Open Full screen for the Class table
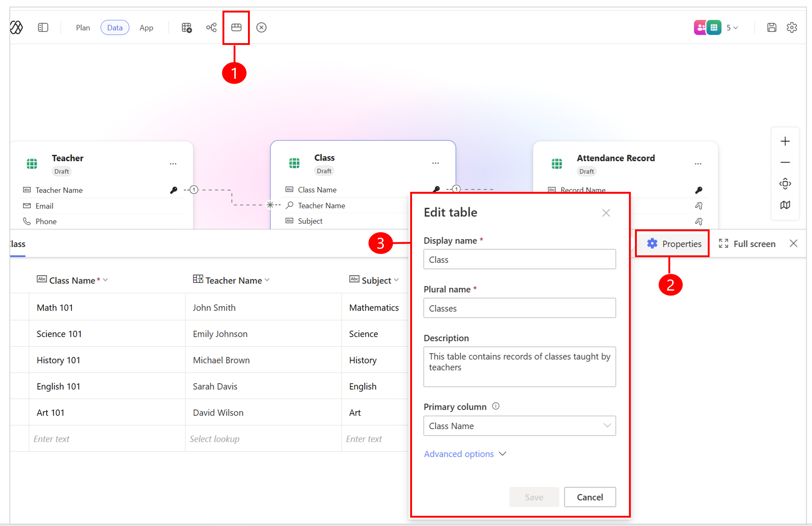The width and height of the screenshot is (812, 526). pyautogui.click(x=747, y=243)
